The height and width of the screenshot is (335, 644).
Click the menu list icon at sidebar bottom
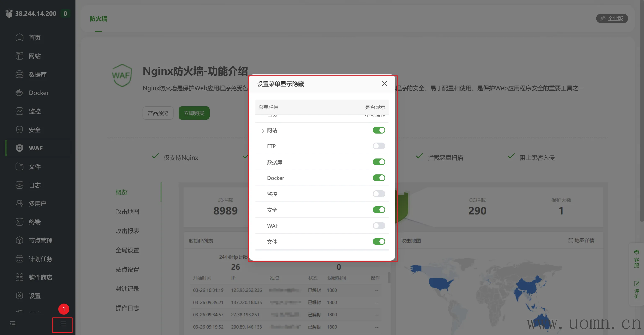coord(62,324)
